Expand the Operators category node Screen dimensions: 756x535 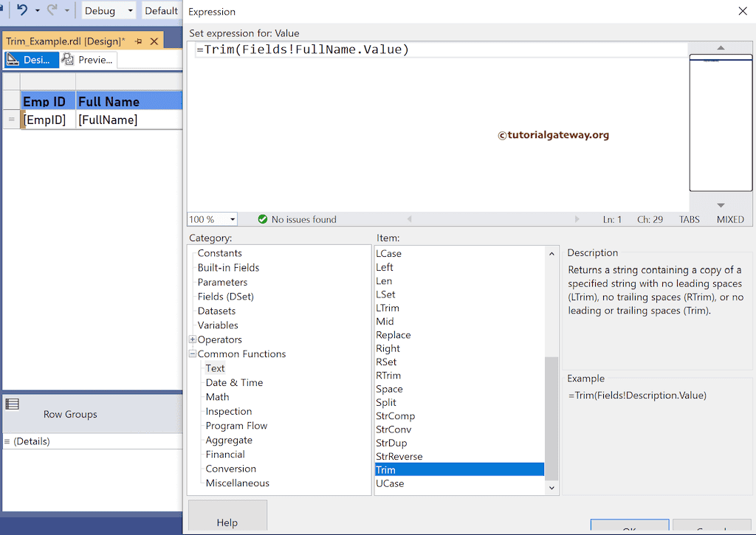[x=191, y=339]
